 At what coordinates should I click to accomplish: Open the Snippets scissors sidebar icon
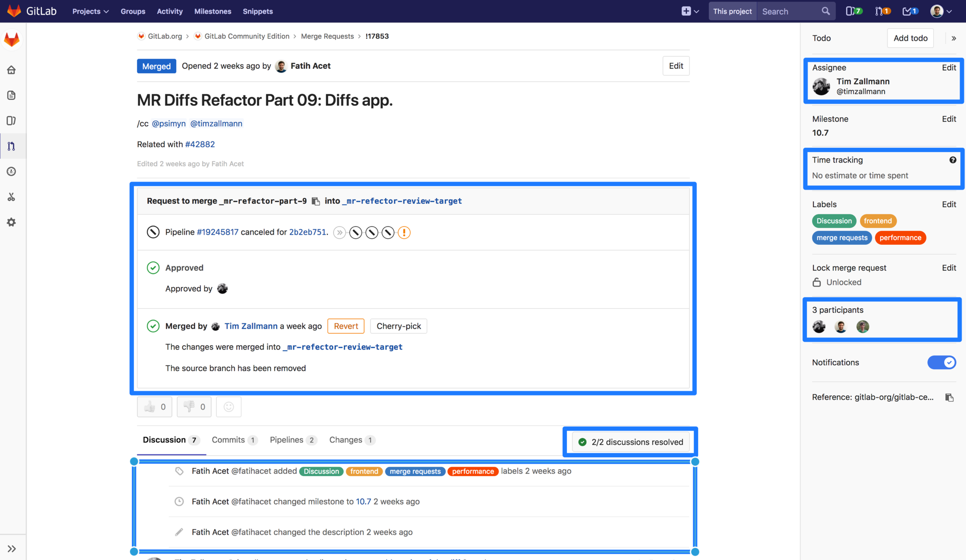(11, 197)
